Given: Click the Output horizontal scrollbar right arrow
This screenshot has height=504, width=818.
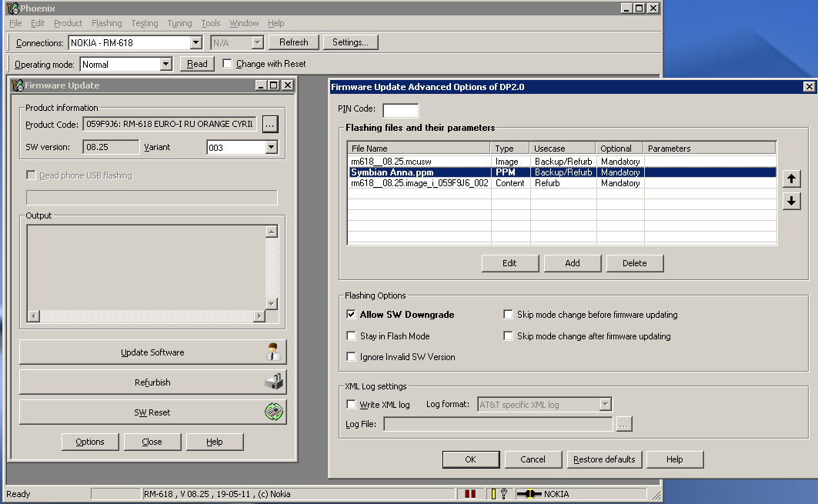Looking at the screenshot, I should [259, 315].
